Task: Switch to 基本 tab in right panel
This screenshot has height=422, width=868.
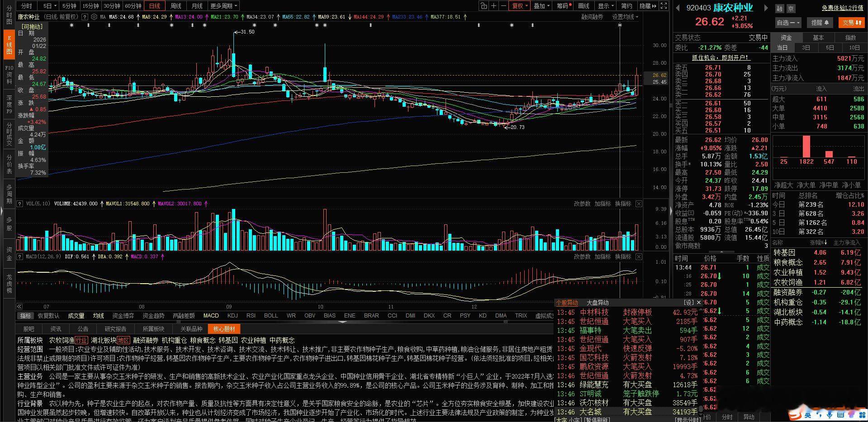Action: coord(818,38)
